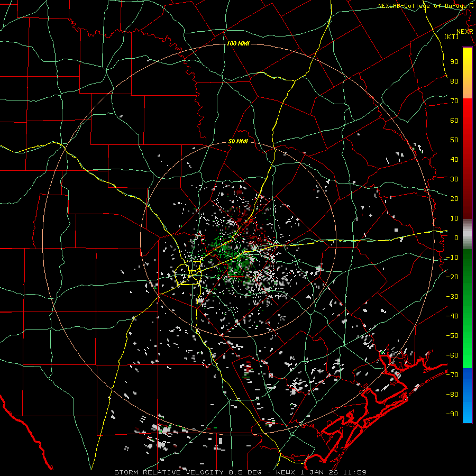The image size is (476, 476).
Task: Click the -50 value on the velocity scale
Action: point(452,336)
